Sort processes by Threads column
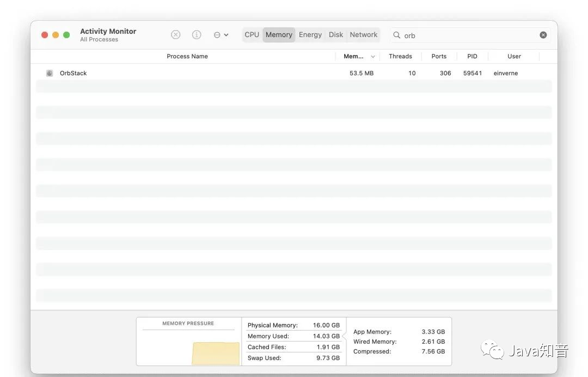 400,57
